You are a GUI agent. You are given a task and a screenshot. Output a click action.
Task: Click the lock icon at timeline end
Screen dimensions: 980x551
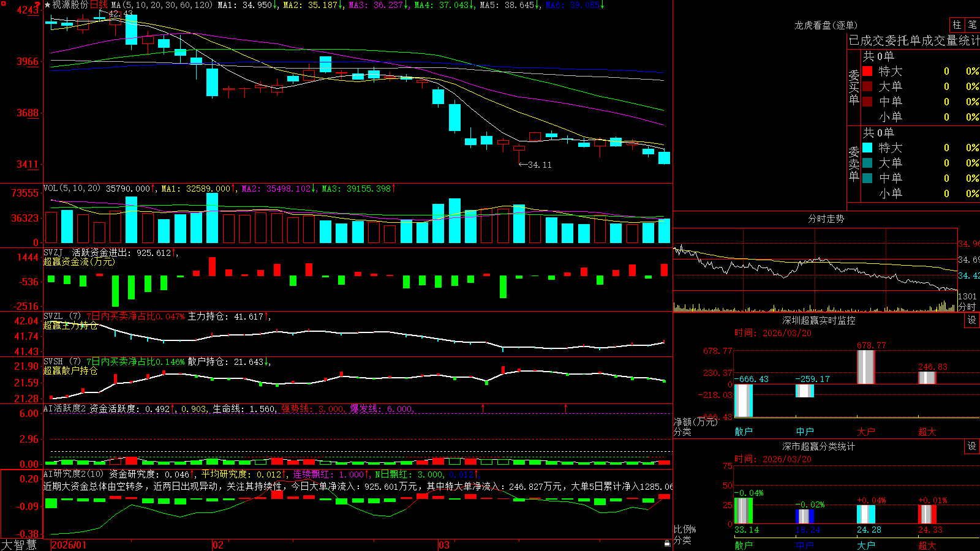668,544
